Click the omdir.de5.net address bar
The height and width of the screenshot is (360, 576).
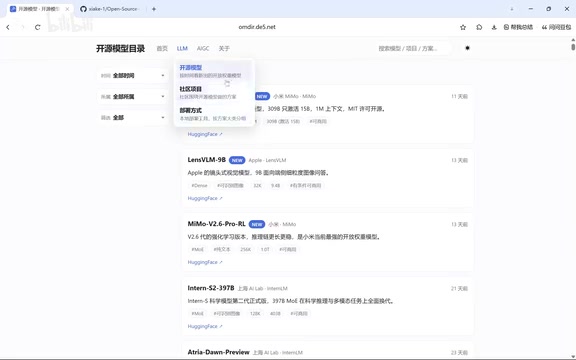pyautogui.click(x=257, y=27)
